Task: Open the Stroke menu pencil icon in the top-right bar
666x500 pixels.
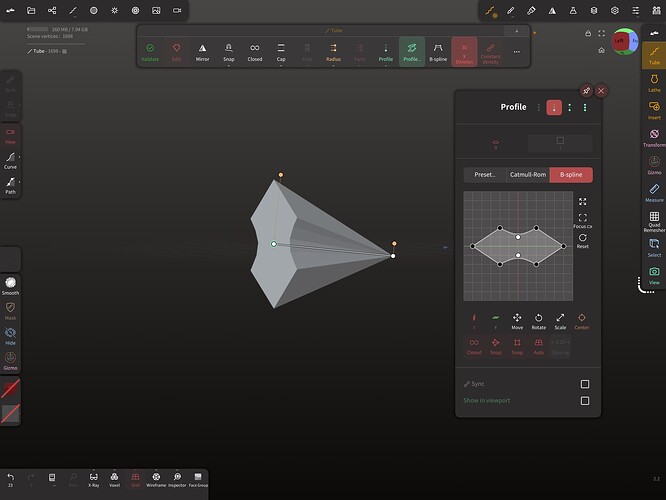Action: 511,11
